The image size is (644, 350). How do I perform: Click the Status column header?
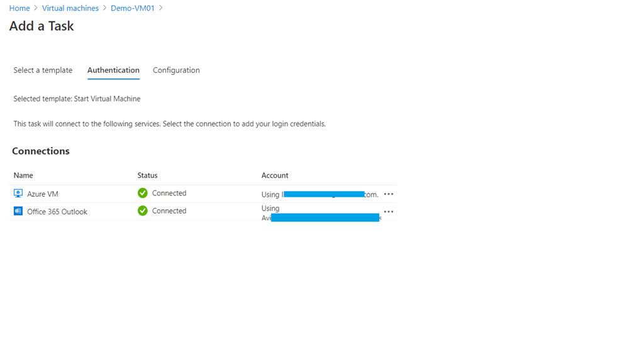[x=147, y=175]
